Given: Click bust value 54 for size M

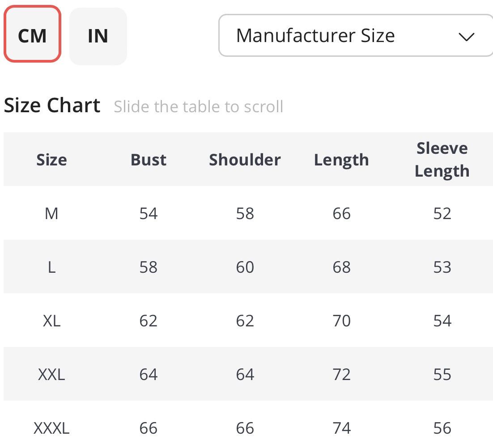Looking at the screenshot, I should (149, 214).
